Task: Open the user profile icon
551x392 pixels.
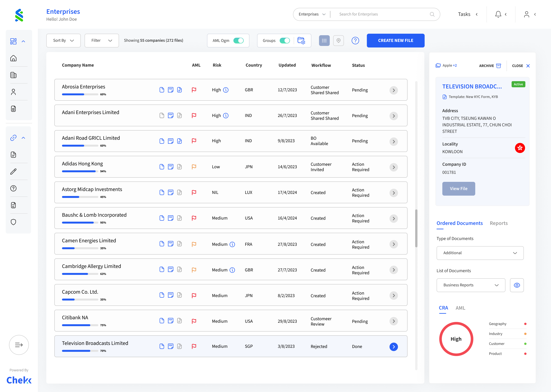Action: 527,14
